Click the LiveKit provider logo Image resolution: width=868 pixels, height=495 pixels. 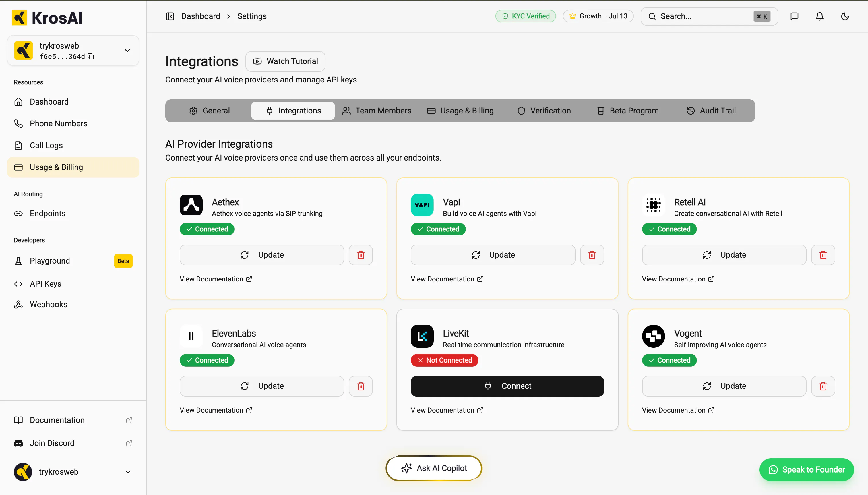[422, 336]
